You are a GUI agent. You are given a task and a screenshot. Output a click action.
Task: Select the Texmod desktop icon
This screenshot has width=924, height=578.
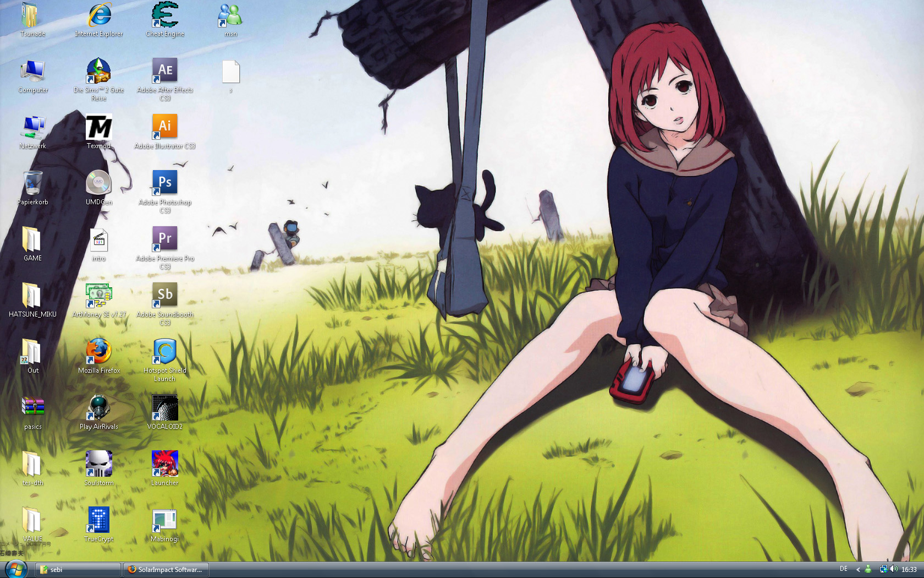(x=99, y=127)
